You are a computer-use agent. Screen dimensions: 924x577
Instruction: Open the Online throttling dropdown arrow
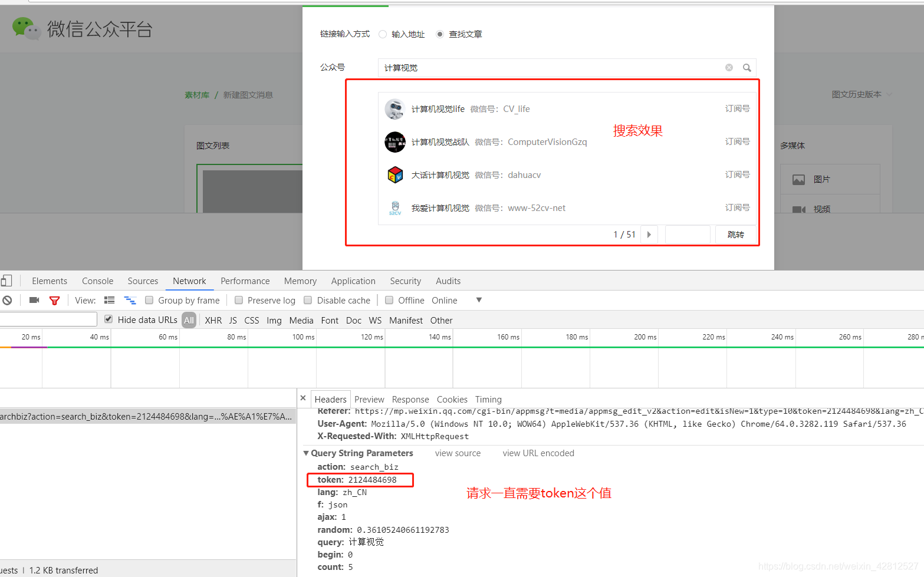pos(479,300)
